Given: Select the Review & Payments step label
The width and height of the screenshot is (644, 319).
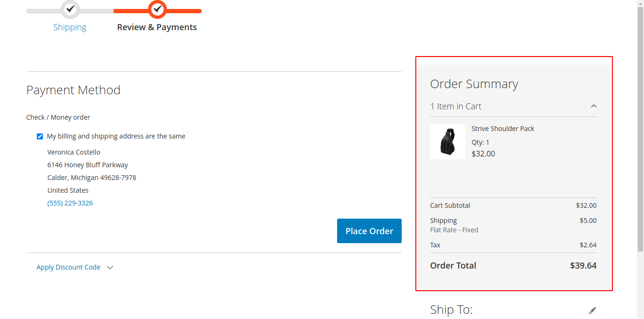Looking at the screenshot, I should coord(157,27).
